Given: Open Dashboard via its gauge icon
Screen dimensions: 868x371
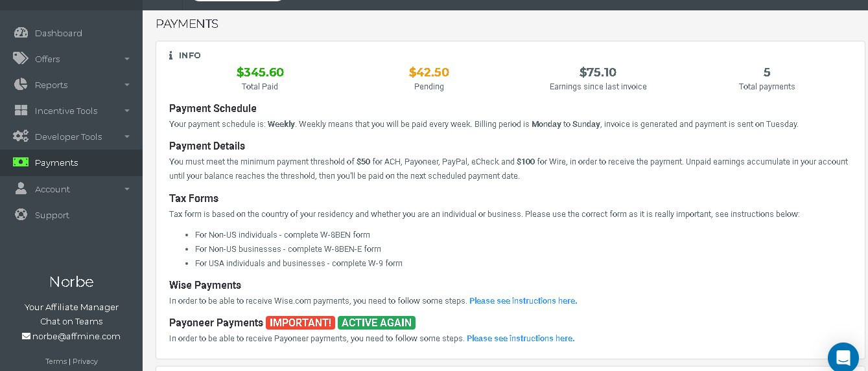Looking at the screenshot, I should 21,33.
